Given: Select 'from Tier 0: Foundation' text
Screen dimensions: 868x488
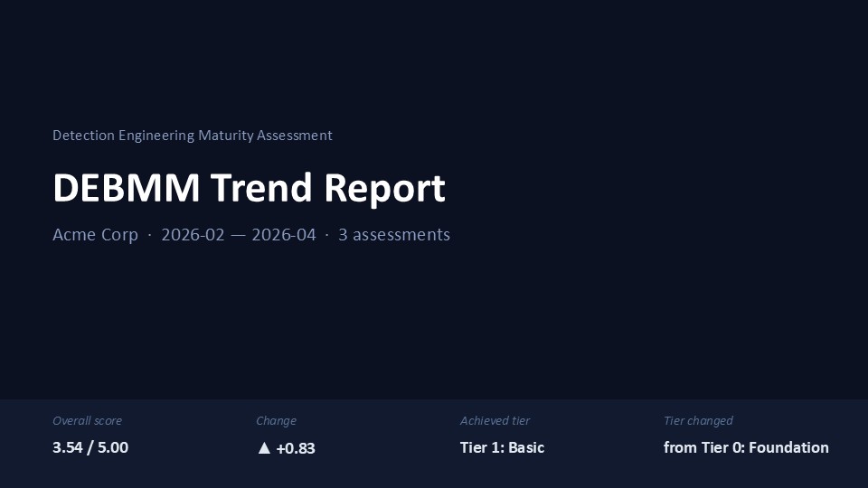Looking at the screenshot, I should [x=746, y=447].
